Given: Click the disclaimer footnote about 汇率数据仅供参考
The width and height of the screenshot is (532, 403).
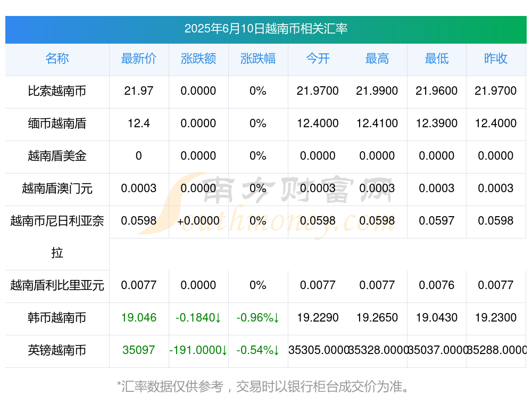Looking at the screenshot, I should tap(263, 386).
